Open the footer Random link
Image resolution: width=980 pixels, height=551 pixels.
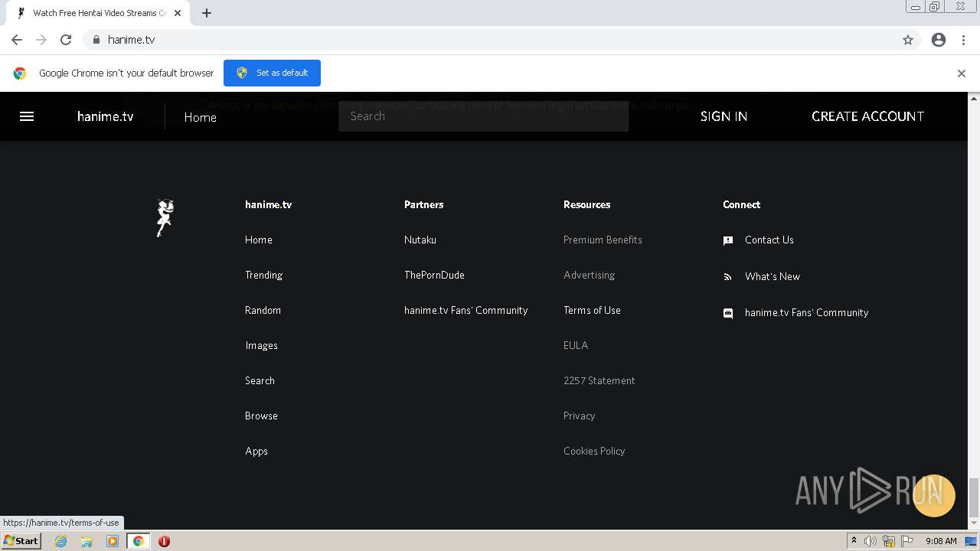coord(263,310)
